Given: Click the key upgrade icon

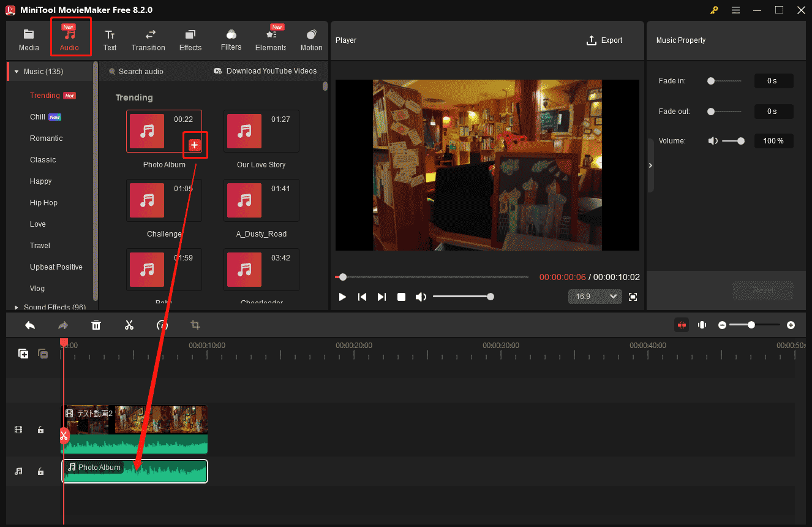Looking at the screenshot, I should (x=714, y=10).
